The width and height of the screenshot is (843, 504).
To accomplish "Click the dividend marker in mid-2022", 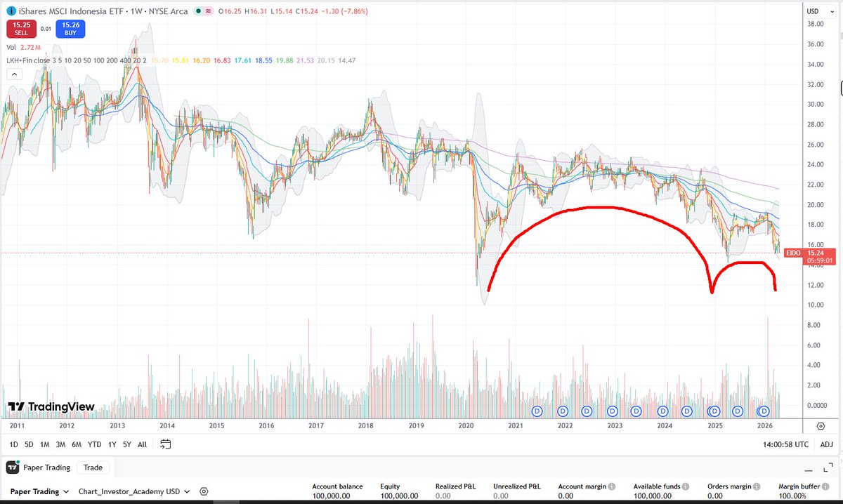I will (587, 411).
